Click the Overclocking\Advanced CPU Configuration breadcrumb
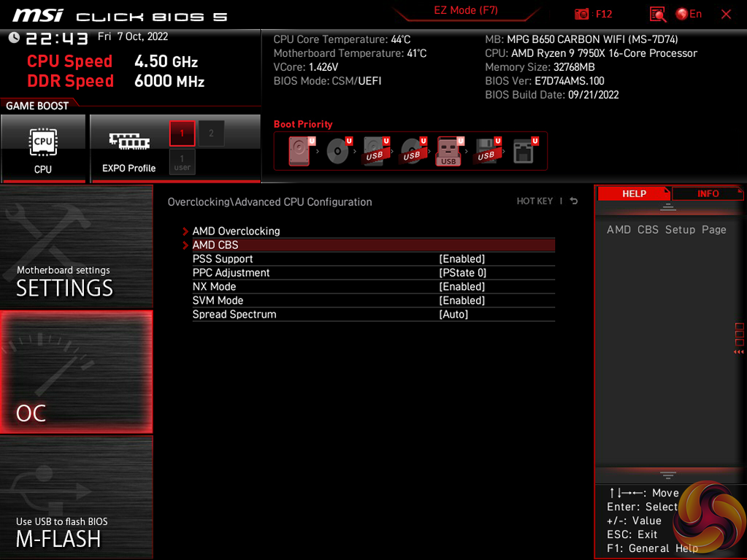 269,202
